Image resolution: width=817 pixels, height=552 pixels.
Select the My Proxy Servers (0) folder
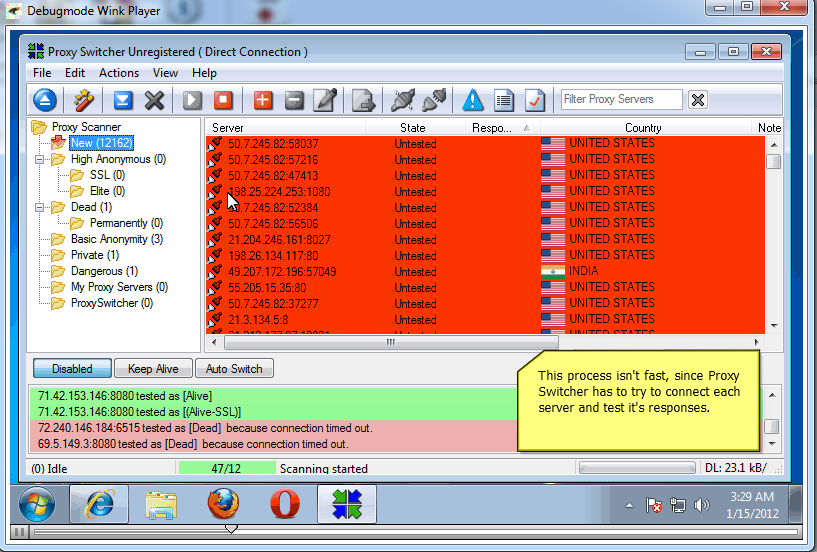point(119,287)
